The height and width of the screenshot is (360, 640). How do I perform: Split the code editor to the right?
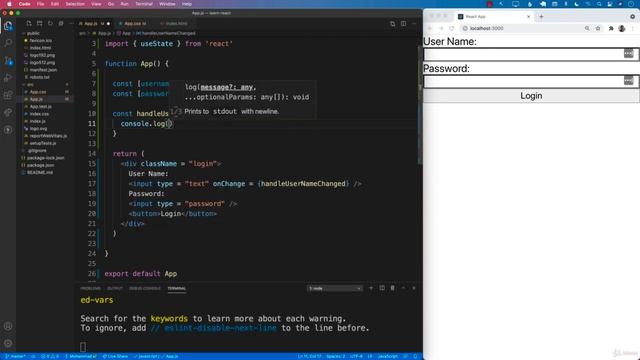pos(403,24)
